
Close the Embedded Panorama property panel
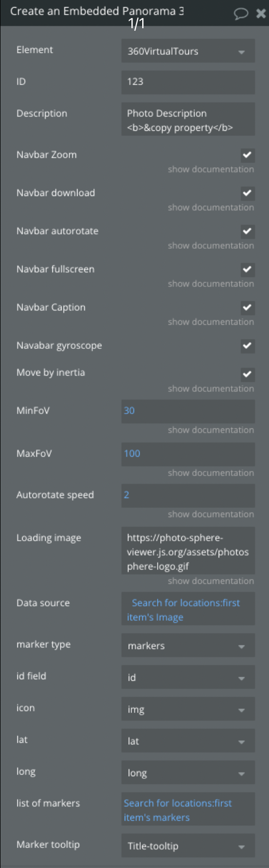[x=261, y=13]
